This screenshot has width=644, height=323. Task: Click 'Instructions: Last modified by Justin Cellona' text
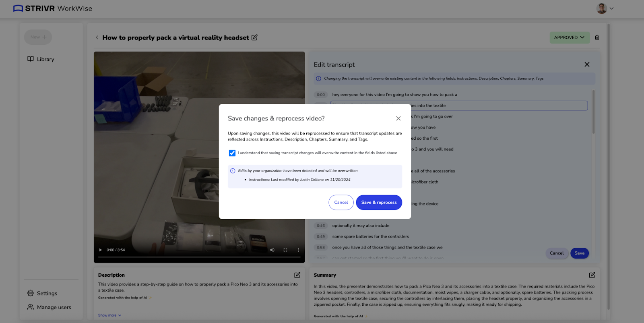click(x=299, y=180)
